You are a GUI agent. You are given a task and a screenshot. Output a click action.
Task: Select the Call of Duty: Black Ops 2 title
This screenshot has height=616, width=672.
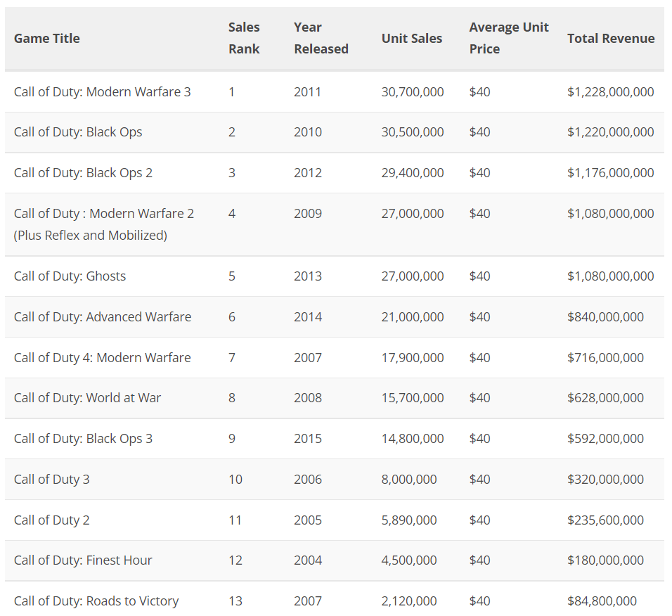83,173
